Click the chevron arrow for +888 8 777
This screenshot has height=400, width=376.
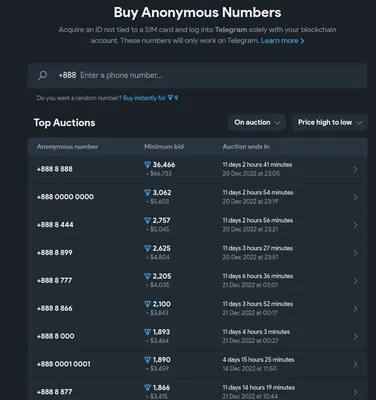[355, 281]
